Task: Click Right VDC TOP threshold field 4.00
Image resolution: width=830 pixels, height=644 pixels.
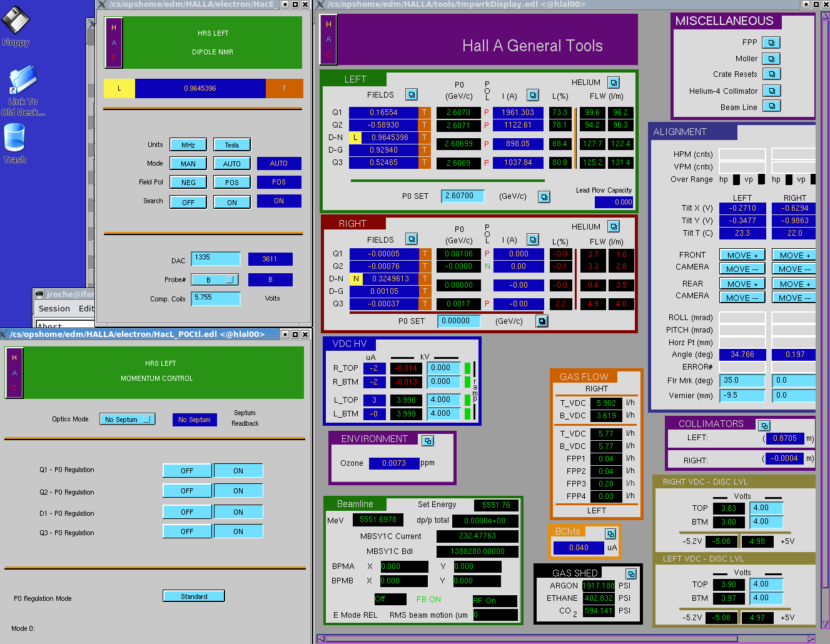Action: pyautogui.click(x=766, y=508)
